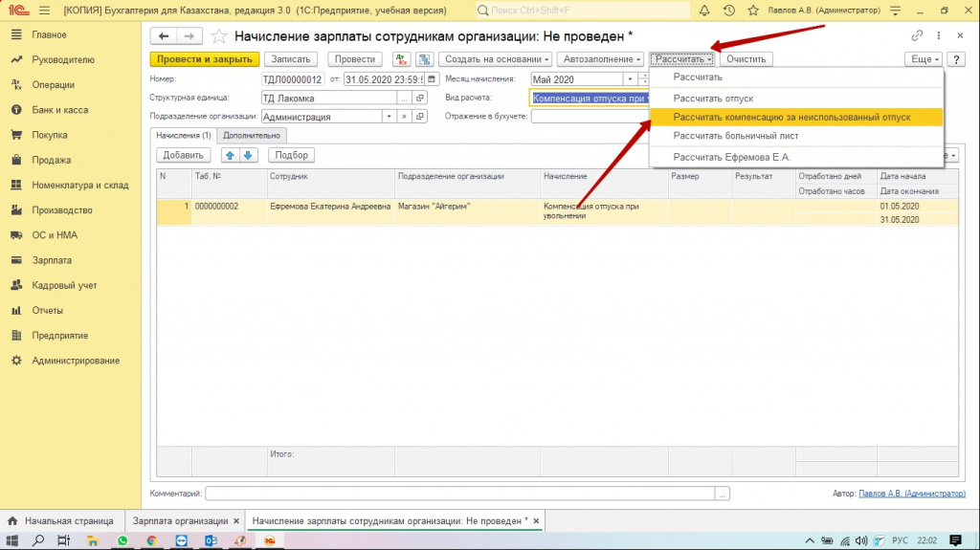980x550 pixels.
Task: Switch to Дополнительно tab
Action: [252, 136]
